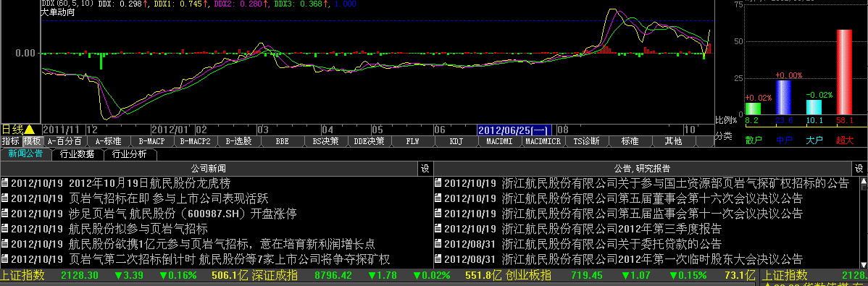The image size is (868, 286).
Task: Switch to the 行业分析 tab
Action: [x=129, y=154]
